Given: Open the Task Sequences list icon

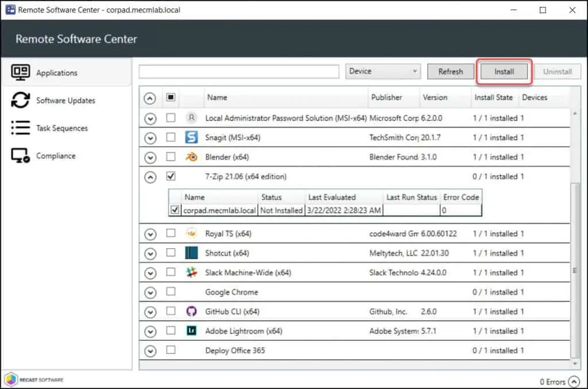Looking at the screenshot, I should (x=20, y=128).
